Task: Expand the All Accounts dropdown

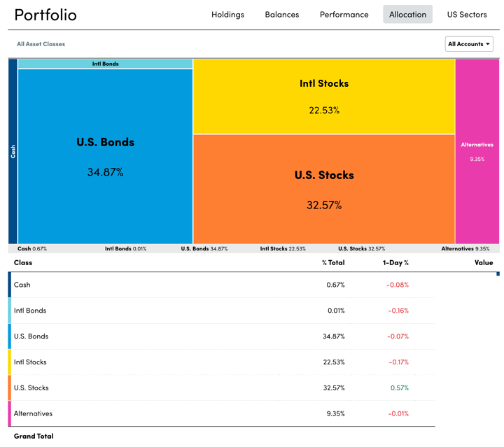Action: [469, 44]
